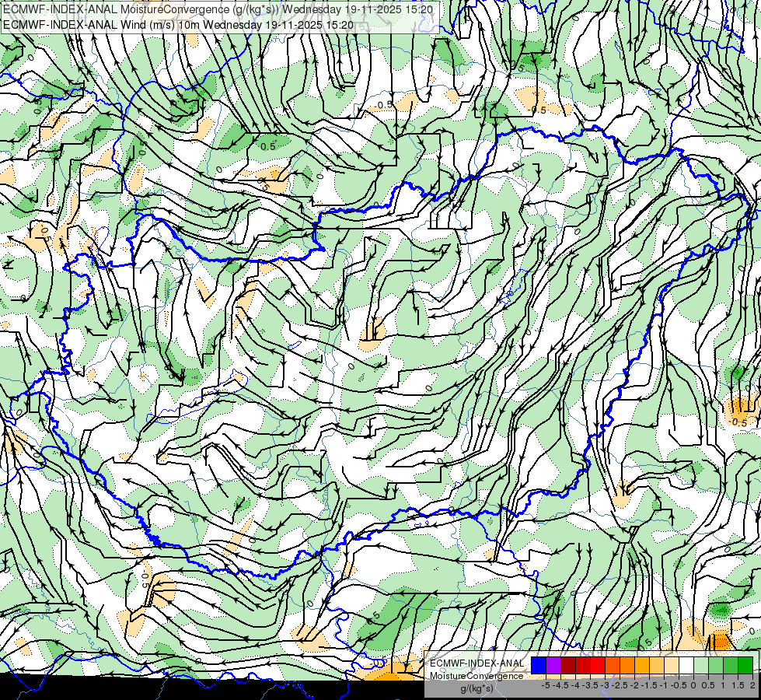Click the 1.5 tick label on legend scale

click(x=738, y=685)
